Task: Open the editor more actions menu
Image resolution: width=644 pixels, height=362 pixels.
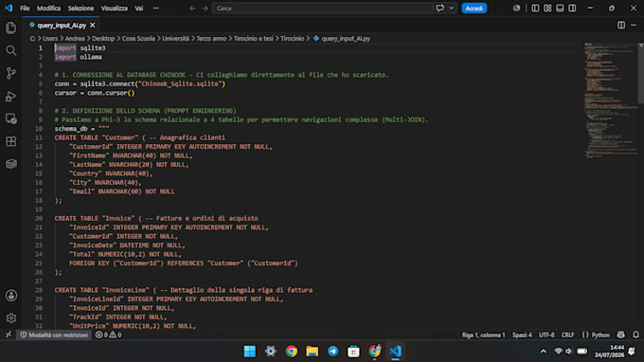Action: 634,25
